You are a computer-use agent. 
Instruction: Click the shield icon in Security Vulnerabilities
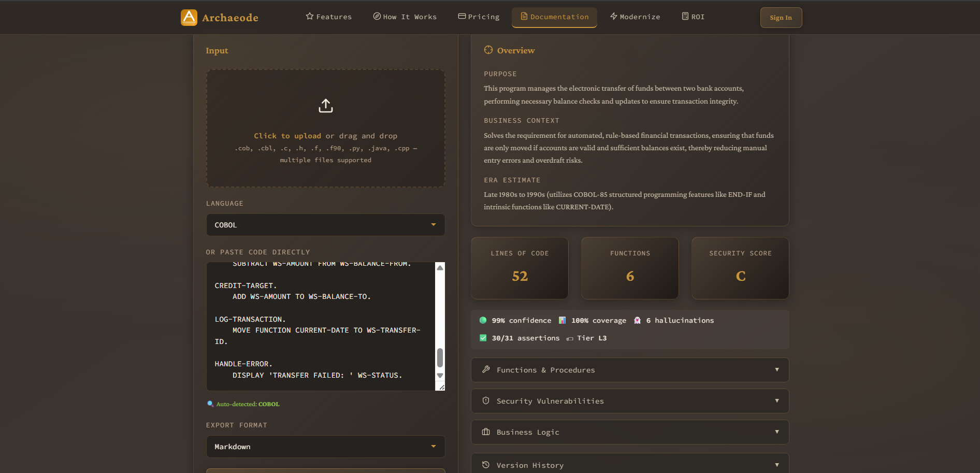coord(486,401)
